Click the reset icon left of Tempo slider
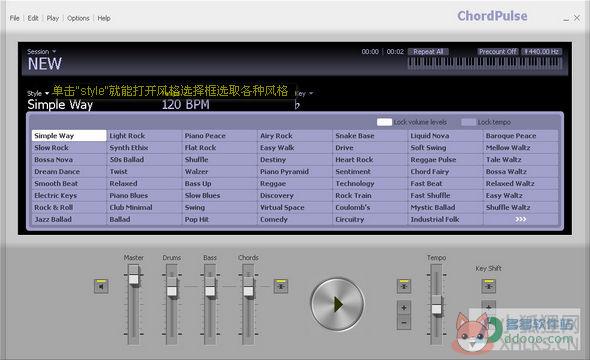590x360 pixels. tap(404, 286)
